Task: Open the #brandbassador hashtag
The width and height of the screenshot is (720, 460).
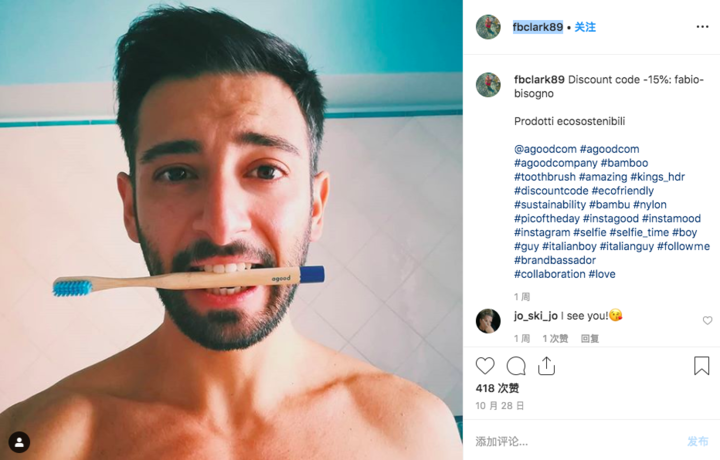Action: pos(555,260)
